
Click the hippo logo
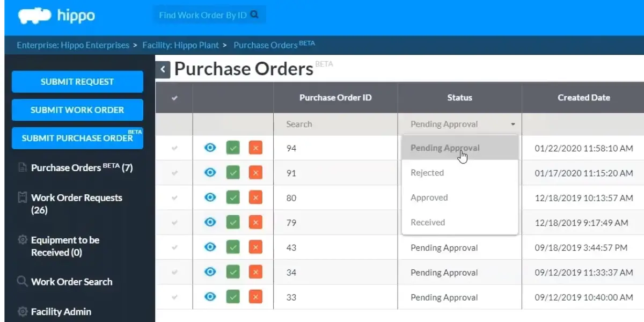(56, 16)
